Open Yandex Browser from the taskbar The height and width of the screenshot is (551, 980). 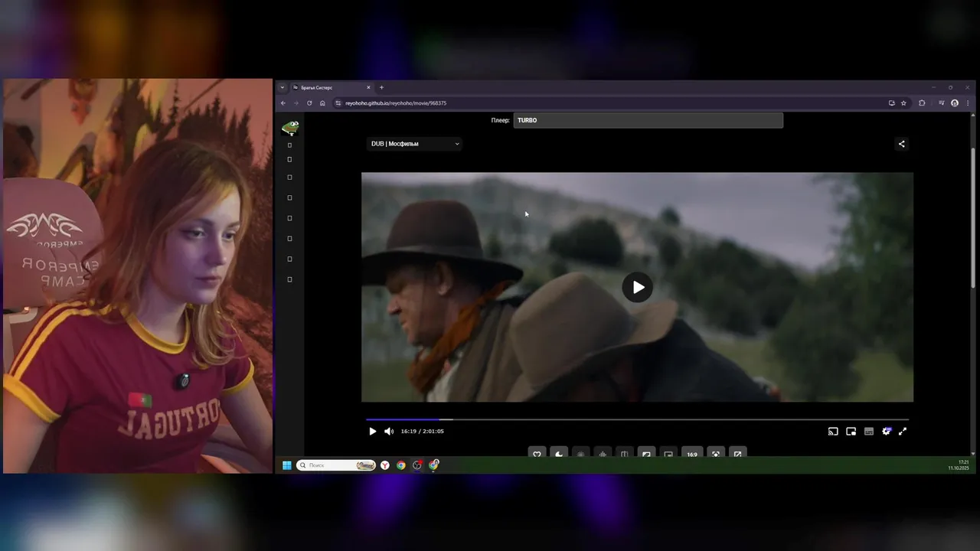[x=385, y=465]
